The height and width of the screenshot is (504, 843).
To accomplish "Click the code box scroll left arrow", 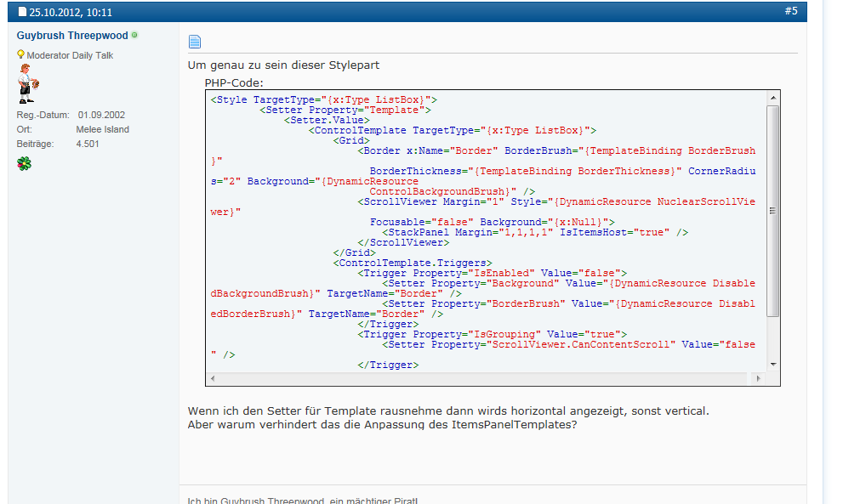I will pos(213,378).
